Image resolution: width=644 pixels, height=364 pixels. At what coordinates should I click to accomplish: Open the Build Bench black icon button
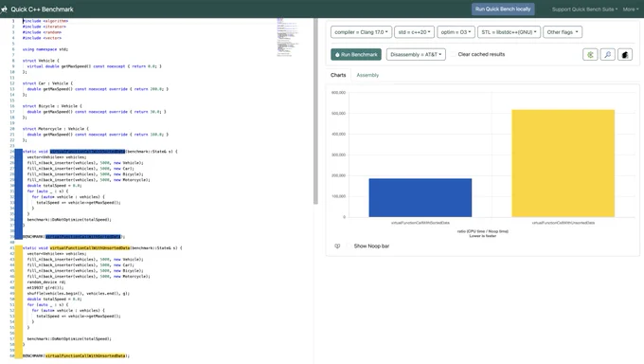click(x=625, y=54)
